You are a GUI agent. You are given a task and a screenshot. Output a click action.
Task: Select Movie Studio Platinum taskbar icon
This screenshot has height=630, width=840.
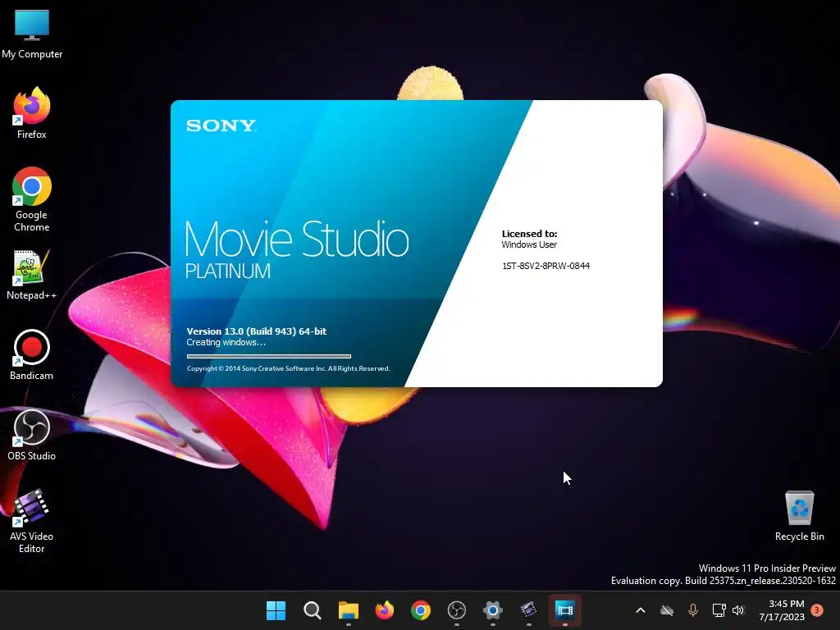click(564, 610)
